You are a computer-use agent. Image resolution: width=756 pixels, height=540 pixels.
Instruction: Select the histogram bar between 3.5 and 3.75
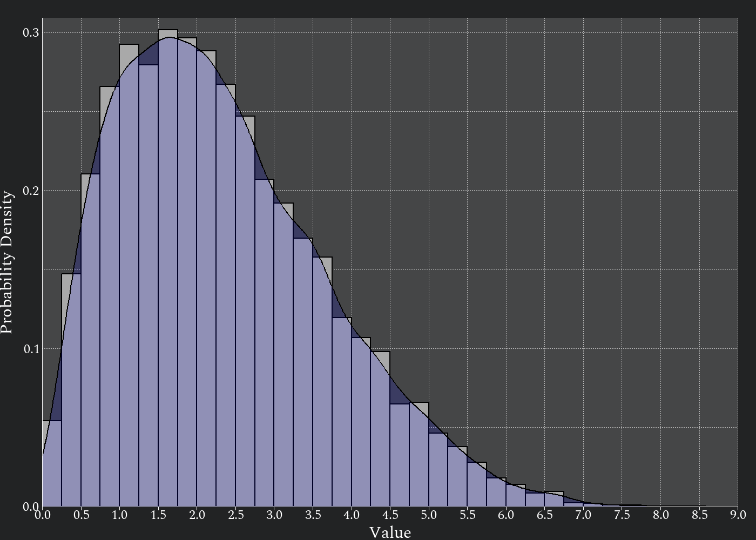(322, 382)
